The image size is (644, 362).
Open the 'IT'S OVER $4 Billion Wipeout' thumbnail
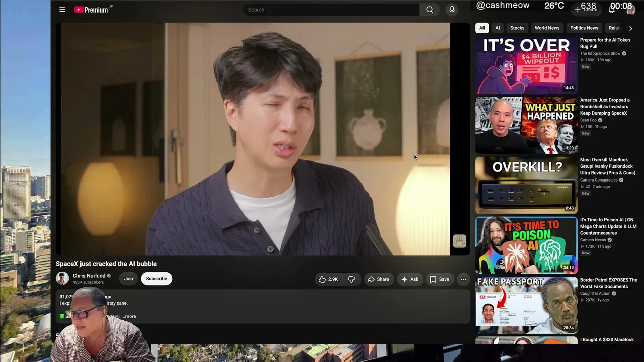(x=526, y=65)
